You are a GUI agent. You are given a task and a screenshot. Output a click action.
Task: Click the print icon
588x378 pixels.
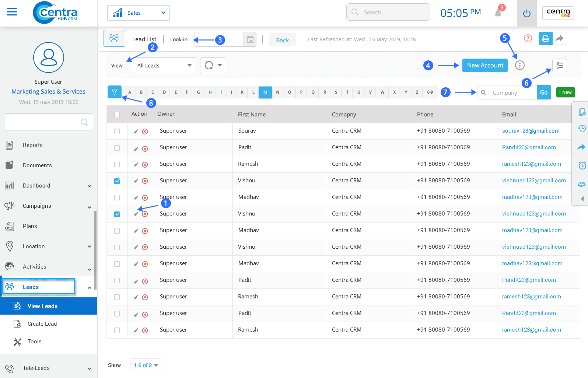(x=545, y=38)
